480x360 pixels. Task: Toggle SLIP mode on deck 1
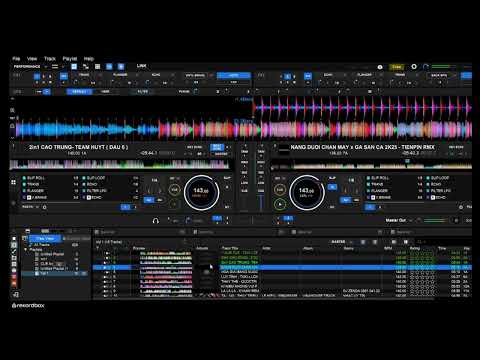(x=227, y=178)
